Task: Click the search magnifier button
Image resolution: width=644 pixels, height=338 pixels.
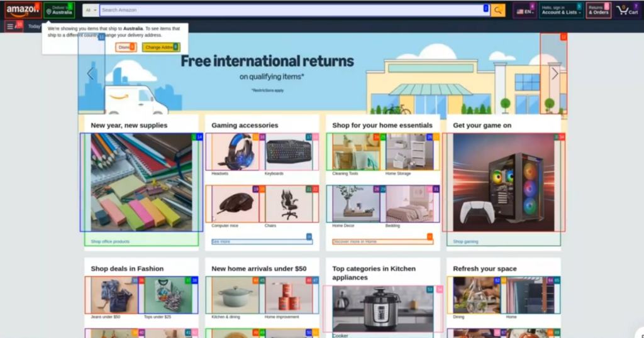Action: (x=497, y=11)
